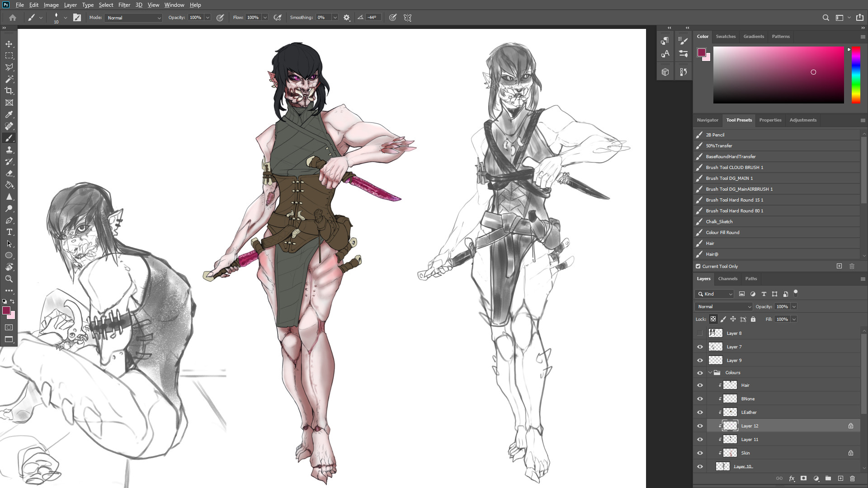This screenshot has height=488, width=868.
Task: Hide Layer 9 visibility eye
Action: [x=700, y=360]
